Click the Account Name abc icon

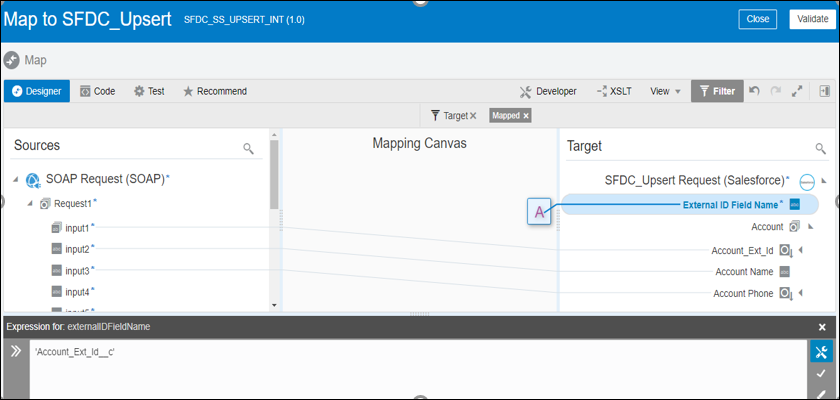(784, 271)
